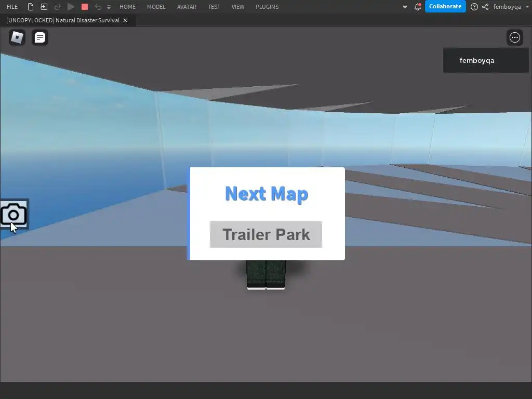Open the in-game chat icon
This screenshot has height=399, width=532.
click(x=39, y=37)
